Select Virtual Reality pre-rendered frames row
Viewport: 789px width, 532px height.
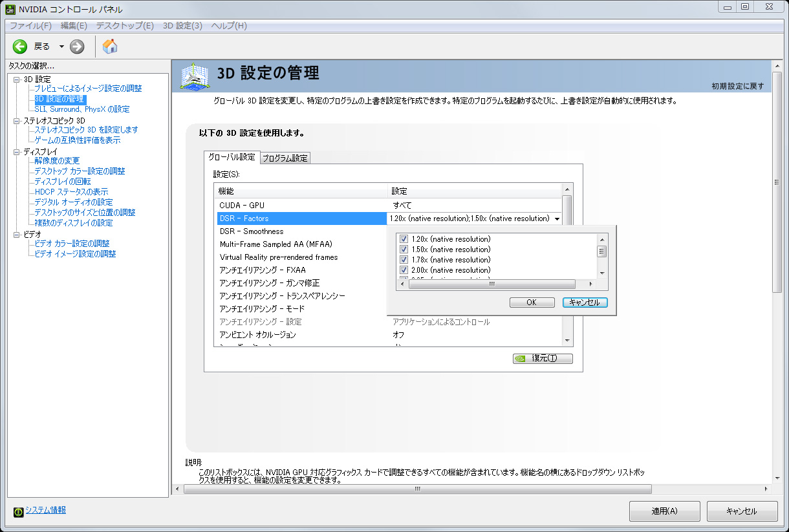point(301,257)
